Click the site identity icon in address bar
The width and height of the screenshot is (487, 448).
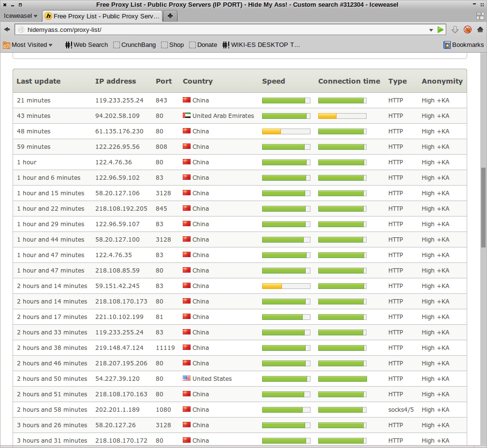(21, 30)
